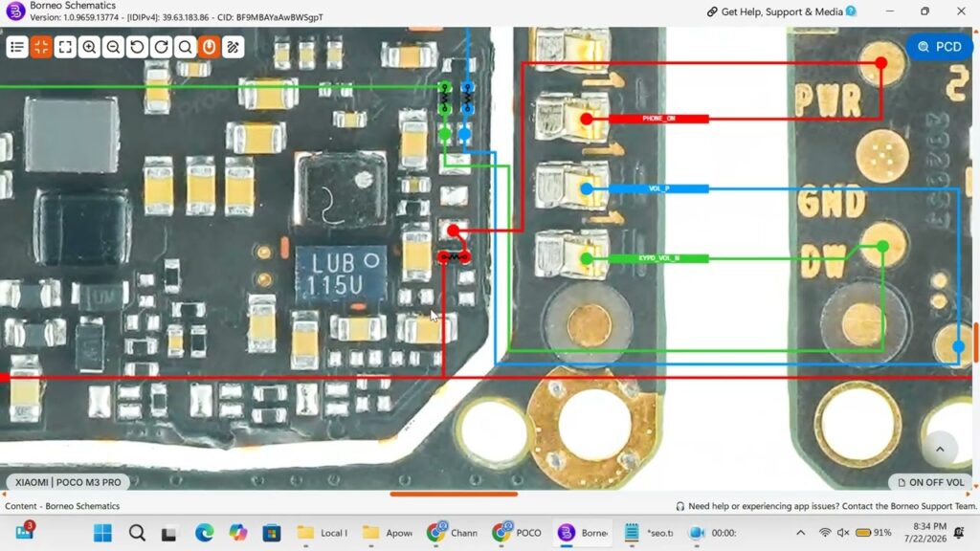Open the Wi-Fi network tray icon
The height and width of the screenshot is (551, 980).
pos(825,533)
